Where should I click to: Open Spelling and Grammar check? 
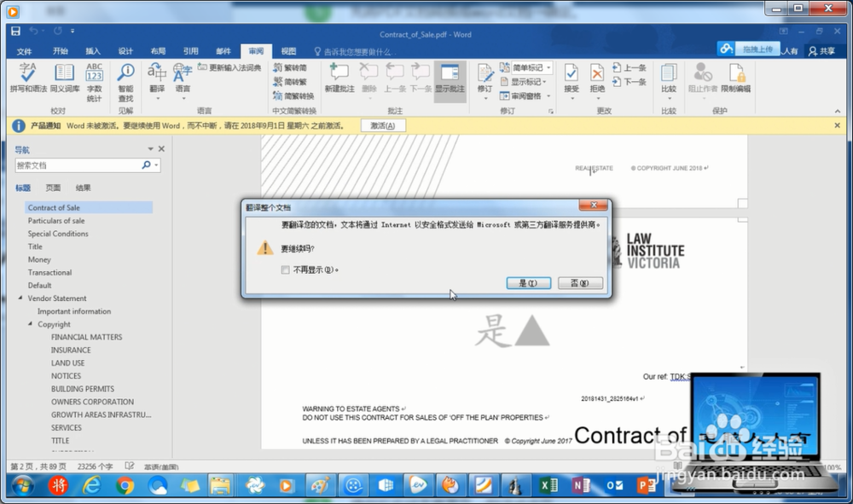pos(28,78)
